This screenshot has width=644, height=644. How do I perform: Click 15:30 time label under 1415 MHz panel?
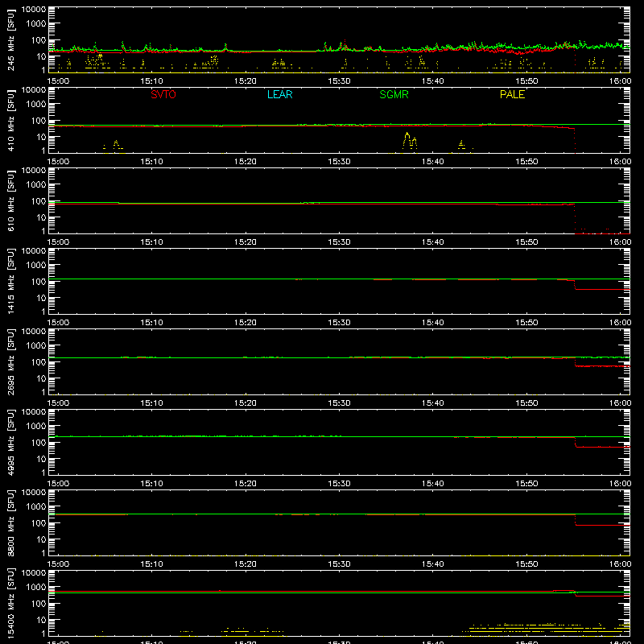[x=339, y=323]
